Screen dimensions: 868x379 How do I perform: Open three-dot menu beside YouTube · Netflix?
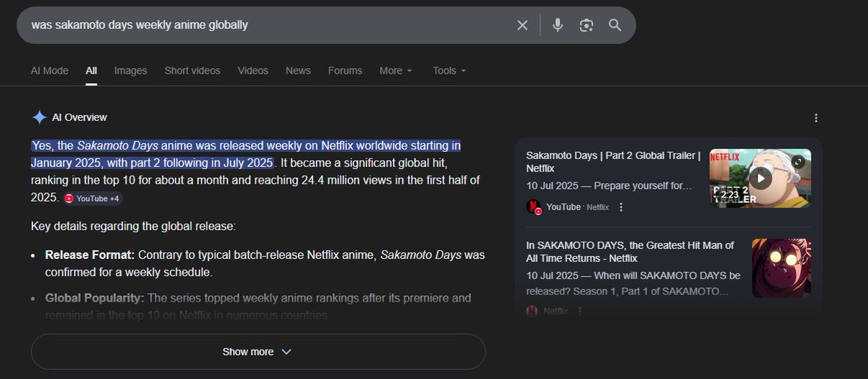(x=621, y=207)
